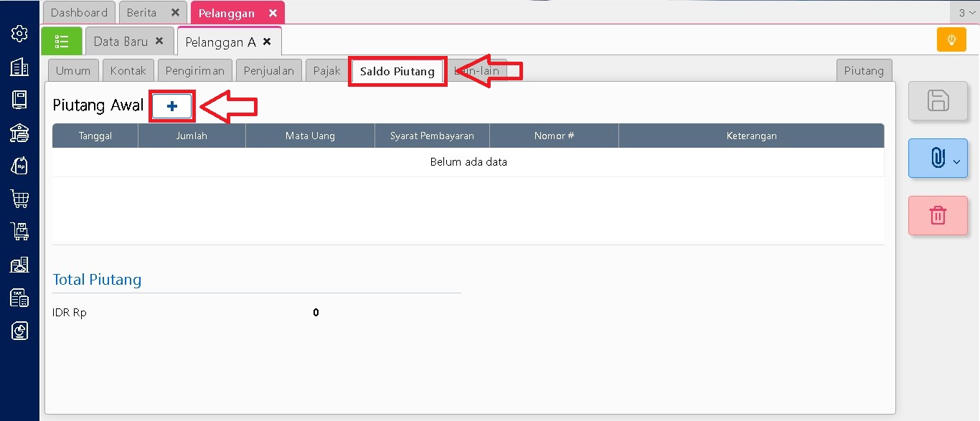
Task: Save the customer with the disk button
Action: (x=938, y=101)
